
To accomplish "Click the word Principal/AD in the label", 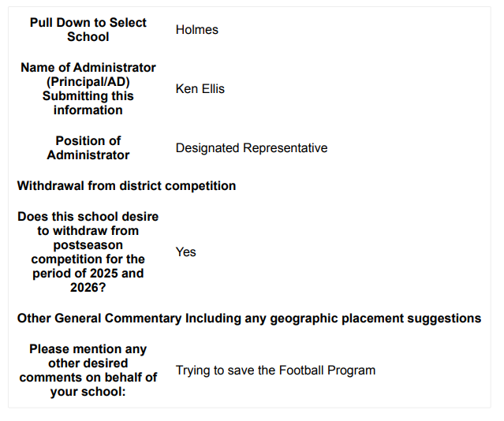I will tap(88, 82).
